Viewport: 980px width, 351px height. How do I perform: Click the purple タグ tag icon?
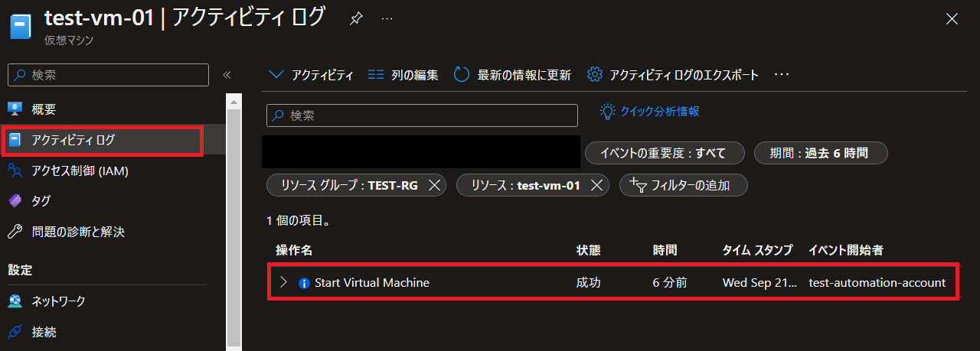click(x=15, y=201)
